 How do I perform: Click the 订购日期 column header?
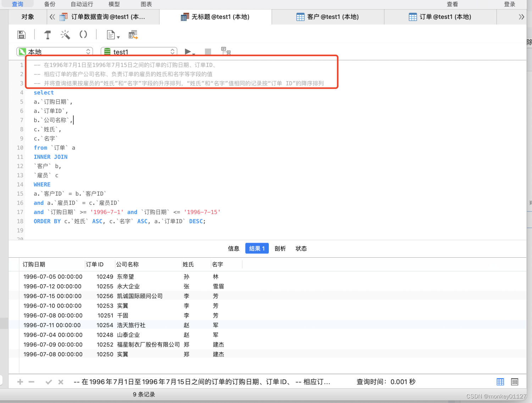tap(52, 264)
